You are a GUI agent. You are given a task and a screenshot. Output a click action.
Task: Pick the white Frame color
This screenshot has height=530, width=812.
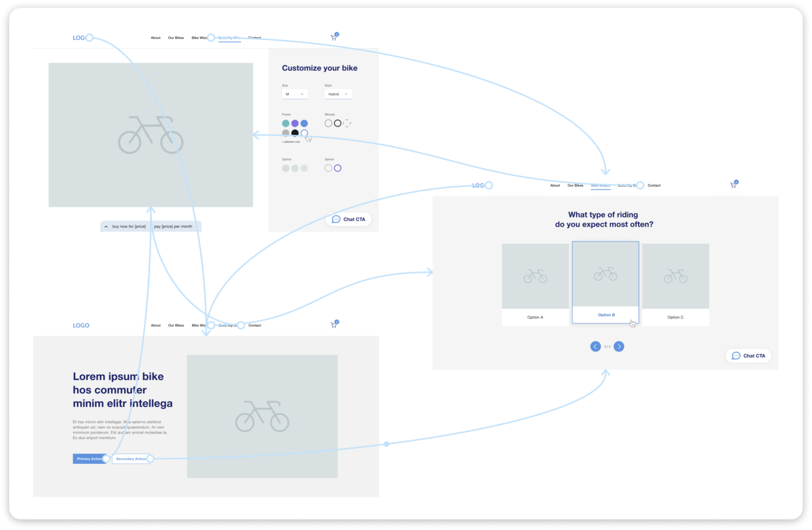pos(304,133)
